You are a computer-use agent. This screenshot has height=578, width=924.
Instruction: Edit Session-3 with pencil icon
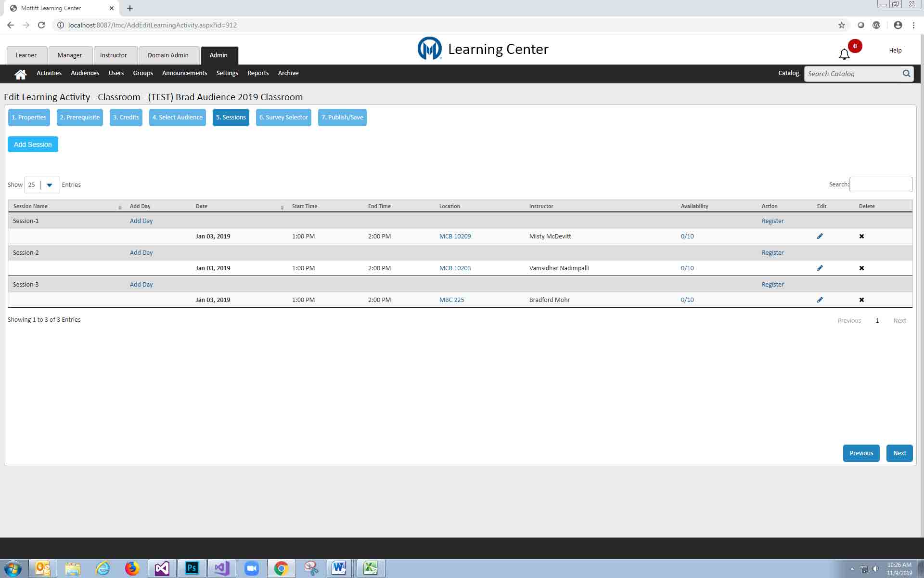pyautogui.click(x=820, y=300)
